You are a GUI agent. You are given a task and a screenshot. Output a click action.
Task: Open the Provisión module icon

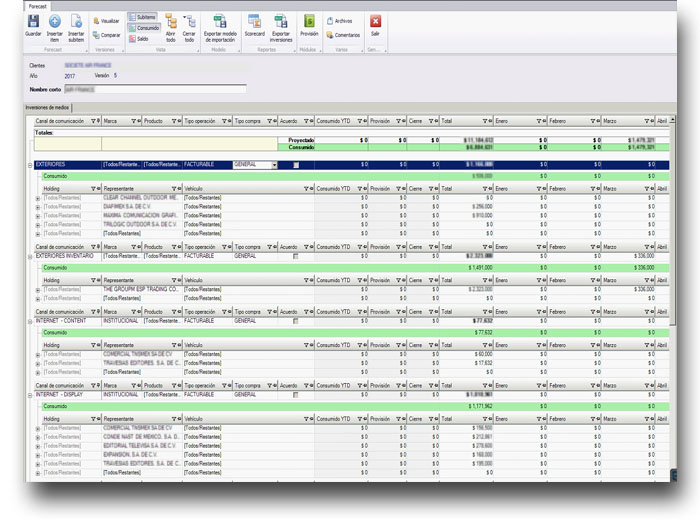309,23
